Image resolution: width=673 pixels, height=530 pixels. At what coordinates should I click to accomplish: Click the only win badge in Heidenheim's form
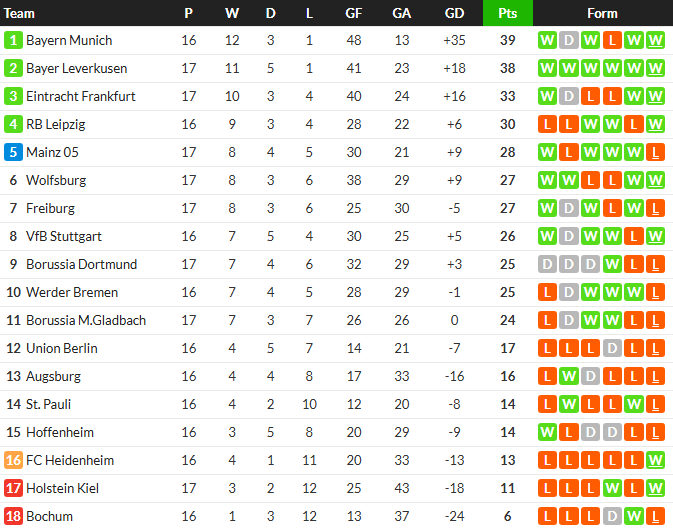pos(656,461)
